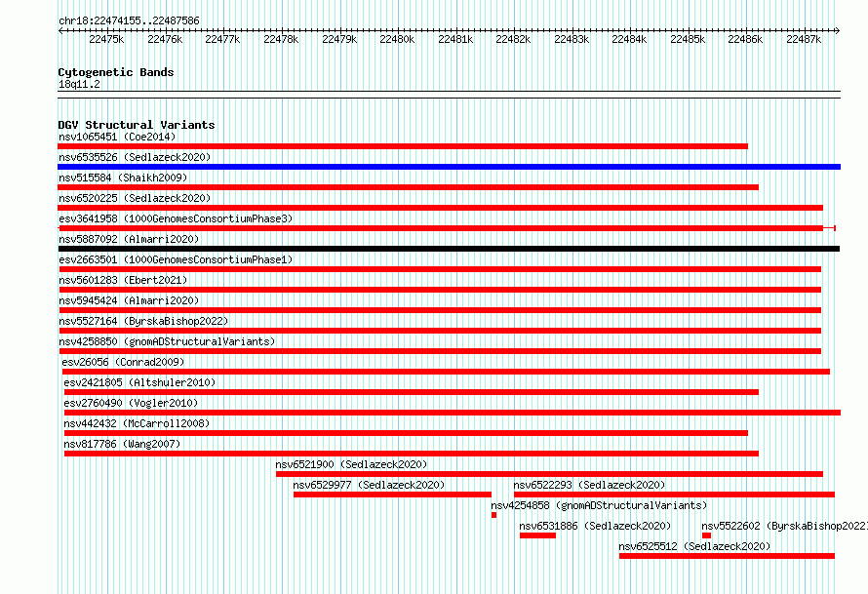This screenshot has width=868, height=594.
Task: Open the nsv6535526 (Sedlazeck2020) label
Action: pyautogui.click(x=135, y=157)
